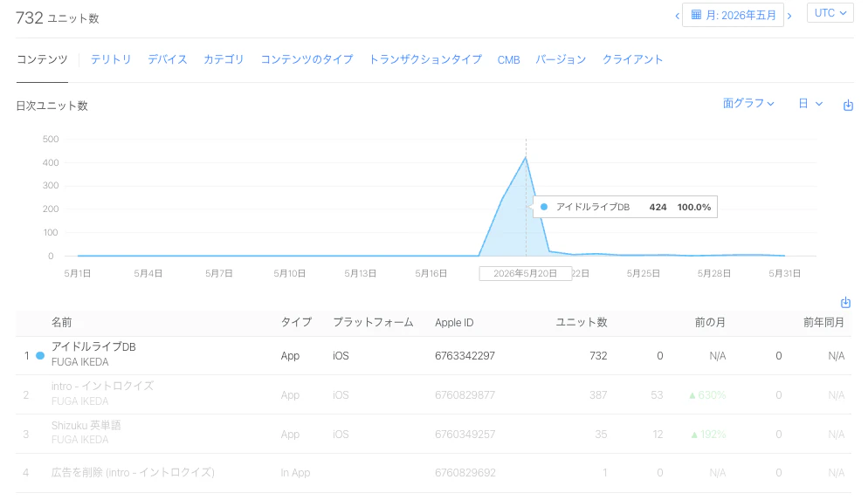This screenshot has width=868, height=500.
Task: Select the Shizuku 英単語 app row
Action: (x=433, y=435)
